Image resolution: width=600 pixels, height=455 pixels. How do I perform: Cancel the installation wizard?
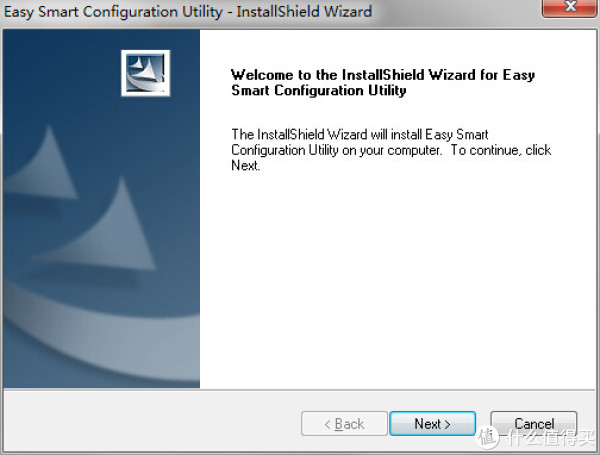534,424
